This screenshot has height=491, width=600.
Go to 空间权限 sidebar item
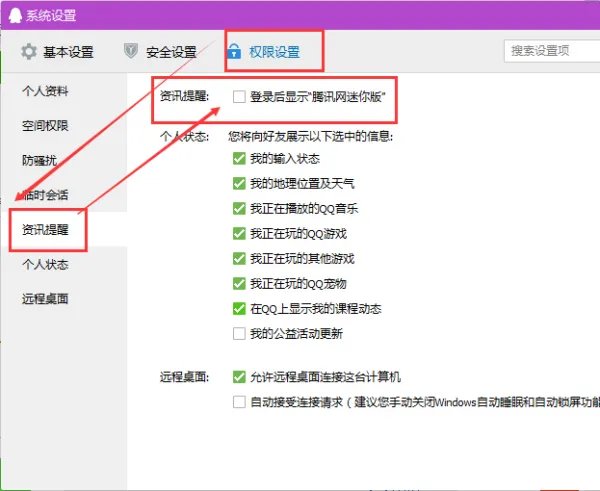pyautogui.click(x=45, y=126)
